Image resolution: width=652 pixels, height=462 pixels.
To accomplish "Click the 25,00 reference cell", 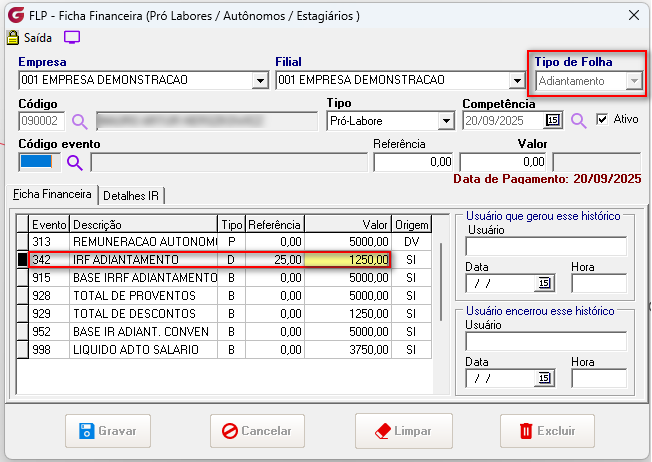I will tap(275, 259).
